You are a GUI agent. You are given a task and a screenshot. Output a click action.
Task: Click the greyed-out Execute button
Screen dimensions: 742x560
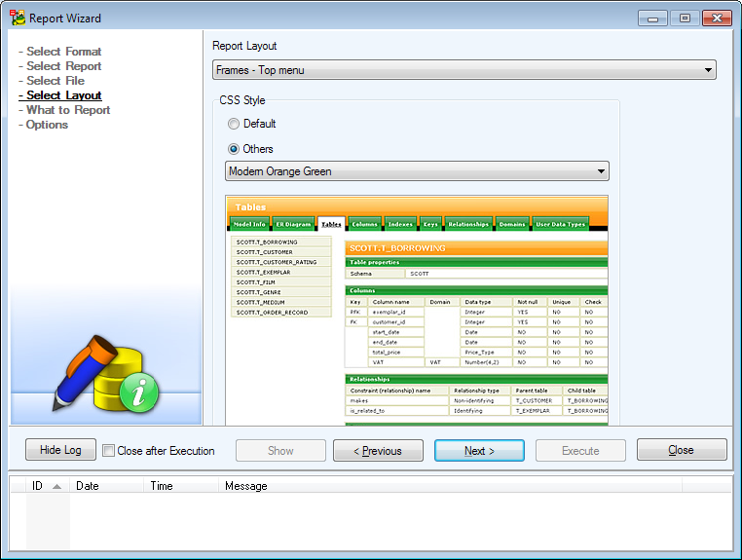tap(580, 451)
